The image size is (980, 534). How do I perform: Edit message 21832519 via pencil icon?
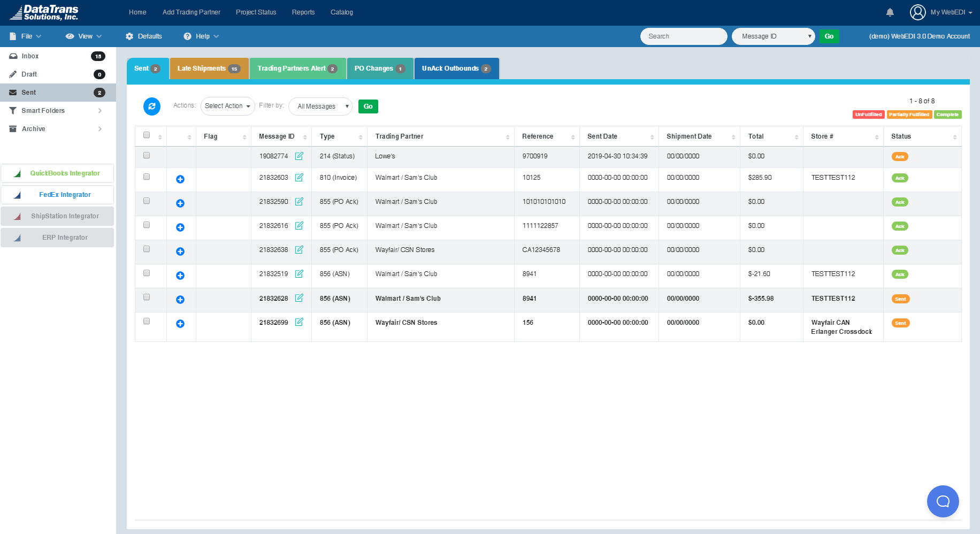click(299, 274)
